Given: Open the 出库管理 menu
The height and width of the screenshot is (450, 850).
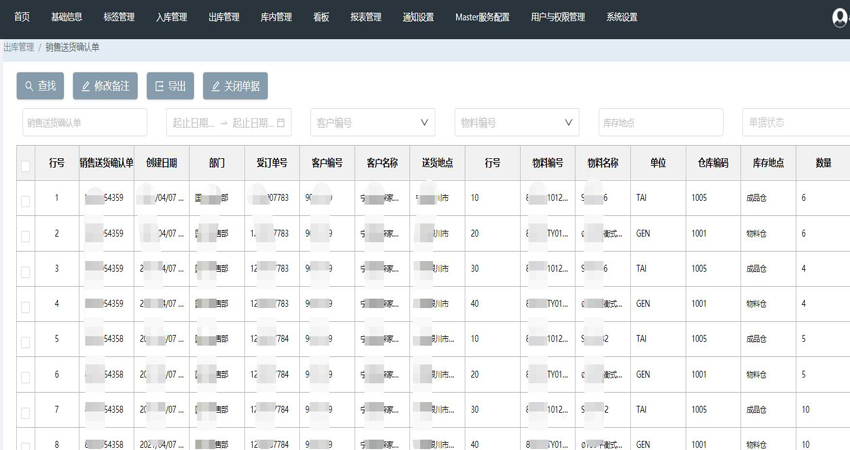Looking at the screenshot, I should pyautogui.click(x=223, y=17).
